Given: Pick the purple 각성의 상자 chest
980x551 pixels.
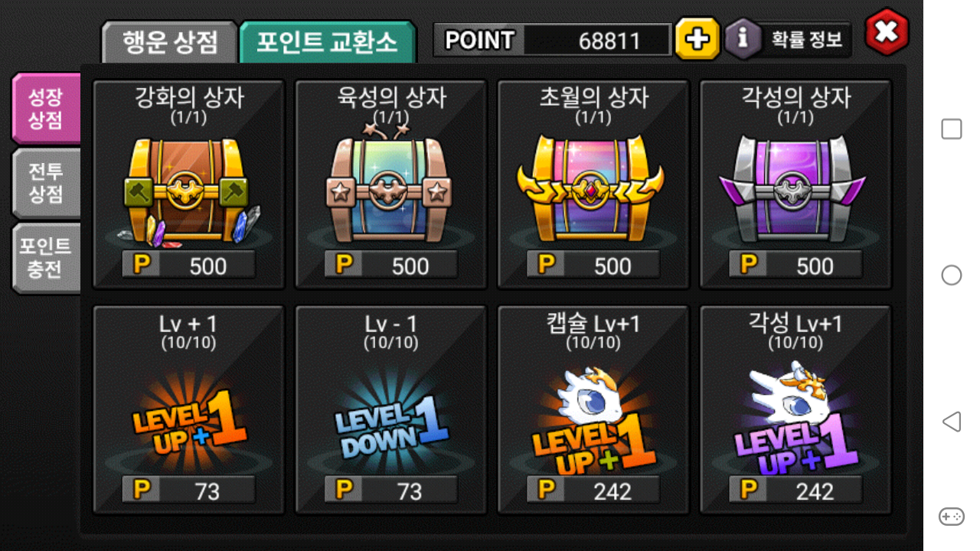Looking at the screenshot, I should (795, 189).
